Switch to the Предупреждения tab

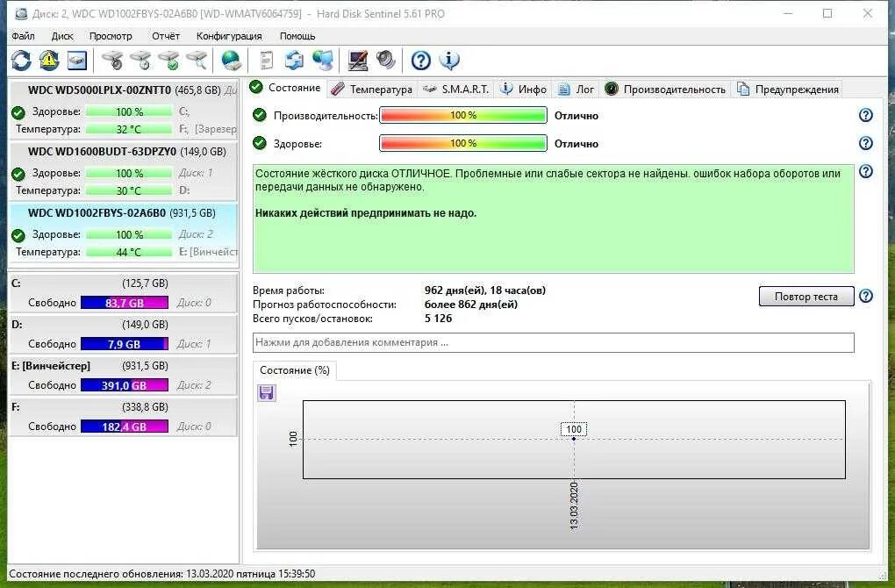click(788, 89)
